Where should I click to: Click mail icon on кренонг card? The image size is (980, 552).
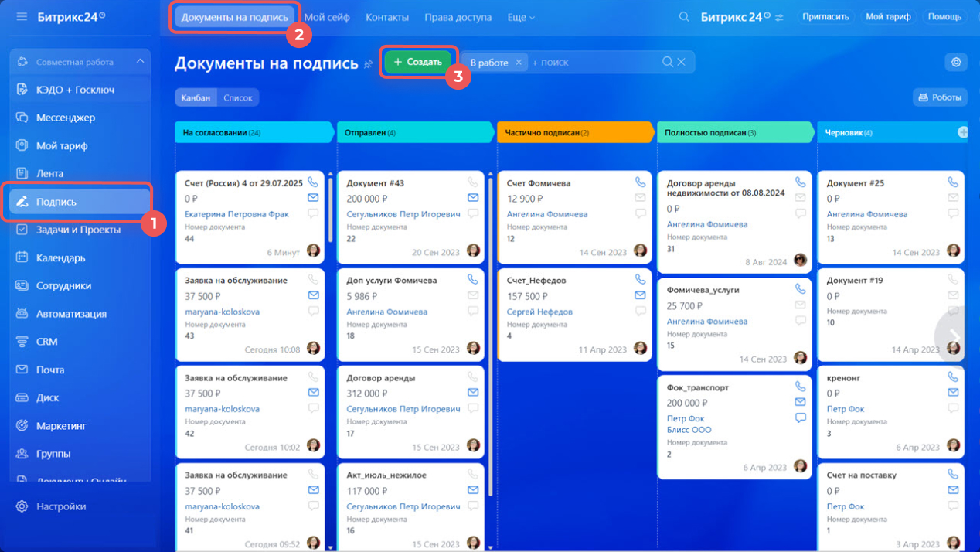(953, 393)
